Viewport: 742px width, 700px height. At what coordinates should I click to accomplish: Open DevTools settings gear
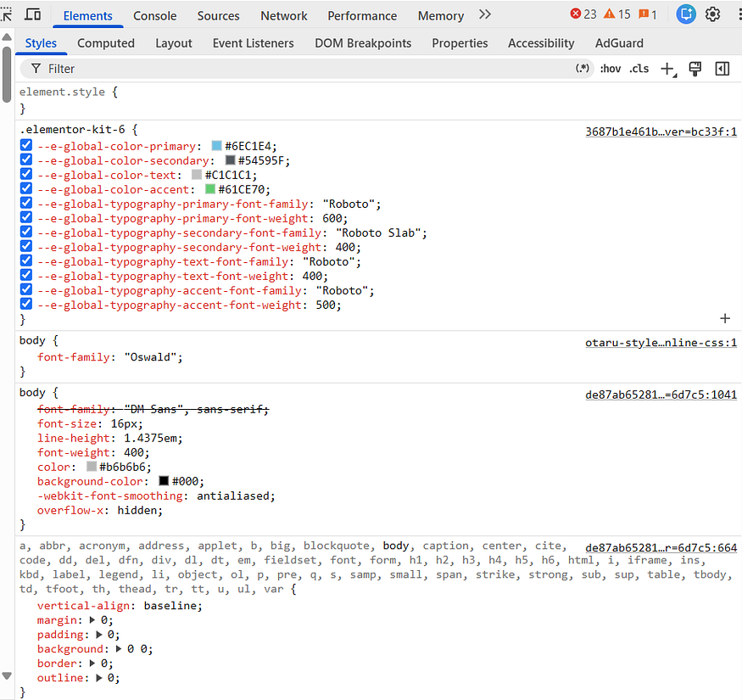pos(712,14)
